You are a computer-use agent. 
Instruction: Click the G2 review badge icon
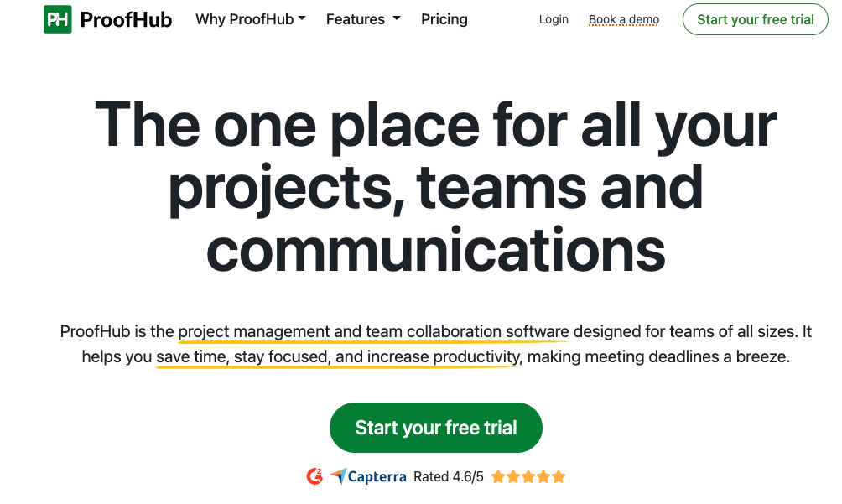(x=314, y=475)
